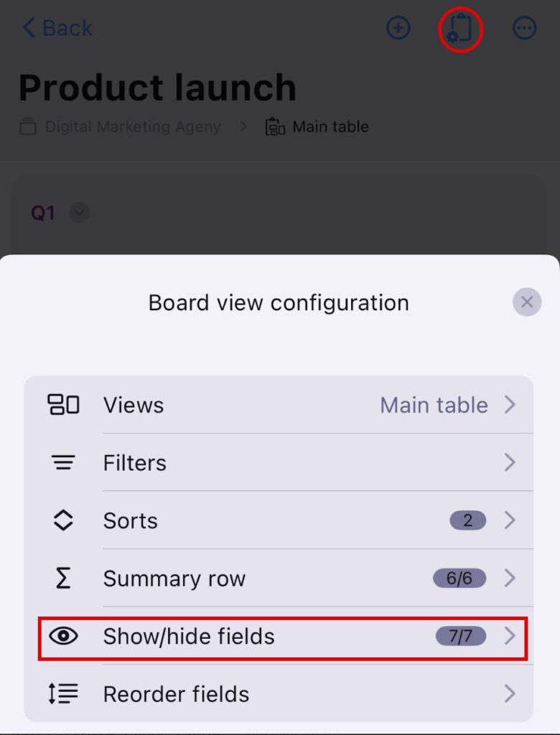
Task: Click the Filters lines icon
Action: tap(63, 463)
